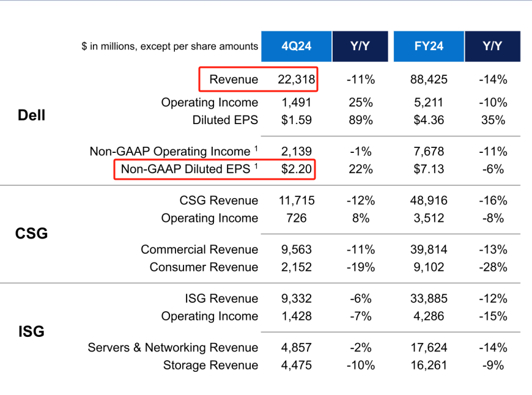Click the Dell Operating Income value 1,491
This screenshot has height=395, width=532.
[x=296, y=103]
